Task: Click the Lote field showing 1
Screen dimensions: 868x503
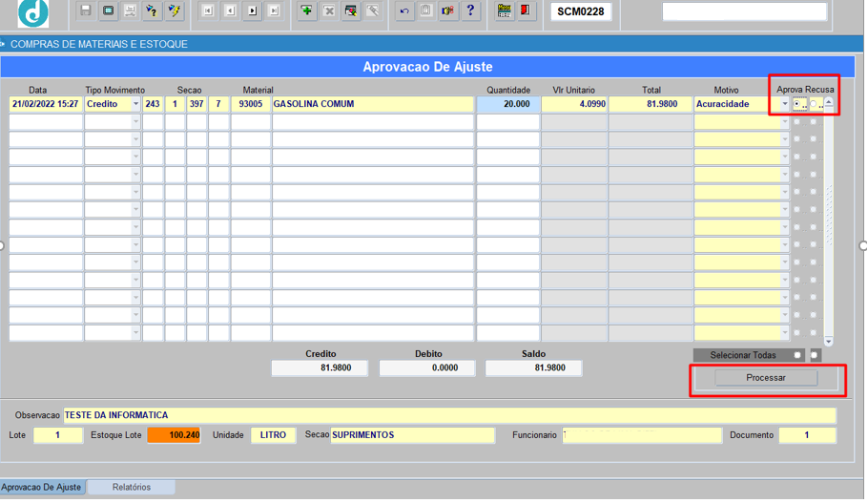Action: click(x=58, y=435)
